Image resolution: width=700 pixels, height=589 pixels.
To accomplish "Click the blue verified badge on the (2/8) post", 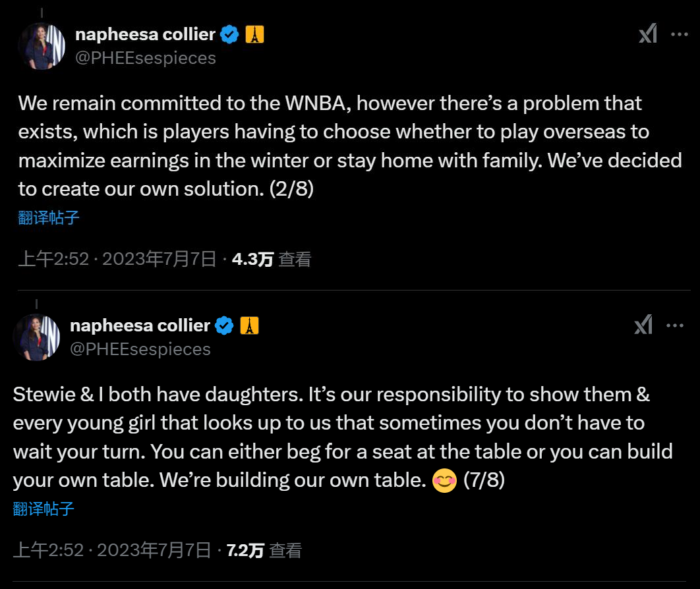I will point(229,34).
